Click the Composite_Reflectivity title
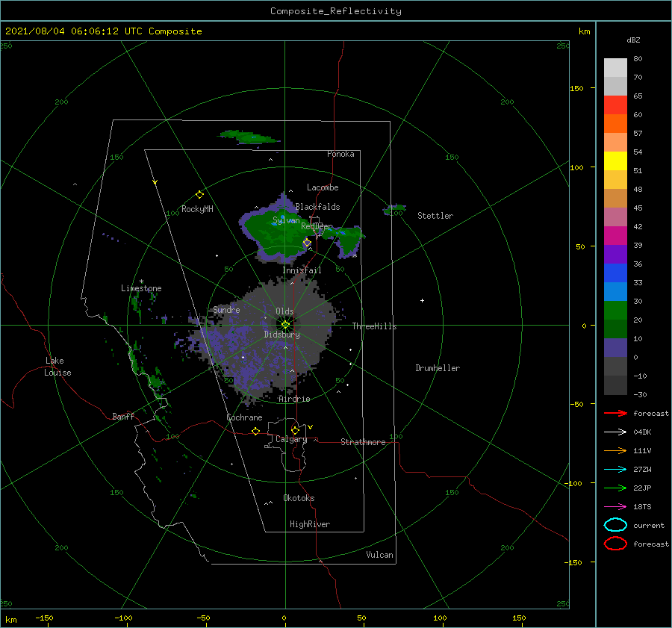Screen dimensions: 672x628 pos(336,11)
